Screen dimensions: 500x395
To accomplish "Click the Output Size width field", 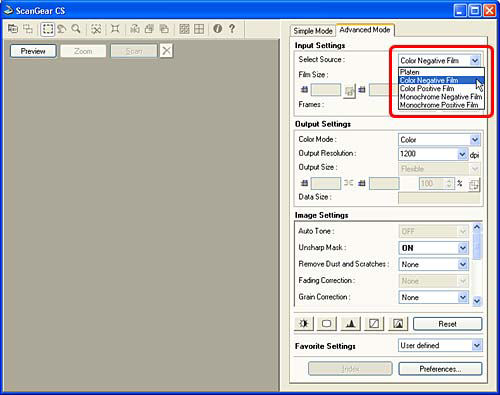I will (x=326, y=183).
